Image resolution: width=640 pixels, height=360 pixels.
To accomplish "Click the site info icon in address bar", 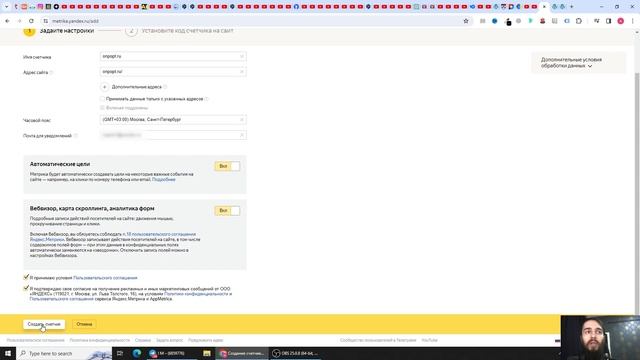I will (x=45, y=21).
